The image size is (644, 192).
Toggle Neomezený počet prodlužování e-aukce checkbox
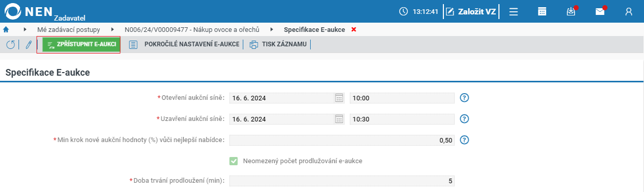[x=234, y=161]
